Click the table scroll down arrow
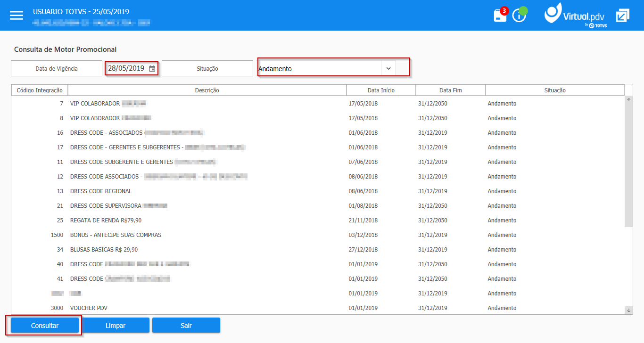Image resolution: width=644 pixels, height=343 pixels. click(x=628, y=310)
